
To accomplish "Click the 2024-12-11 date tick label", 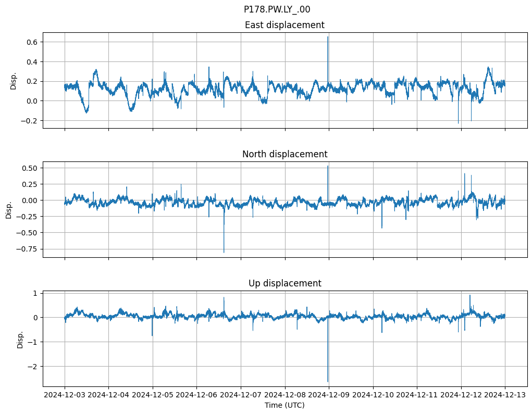I will coord(417,395).
